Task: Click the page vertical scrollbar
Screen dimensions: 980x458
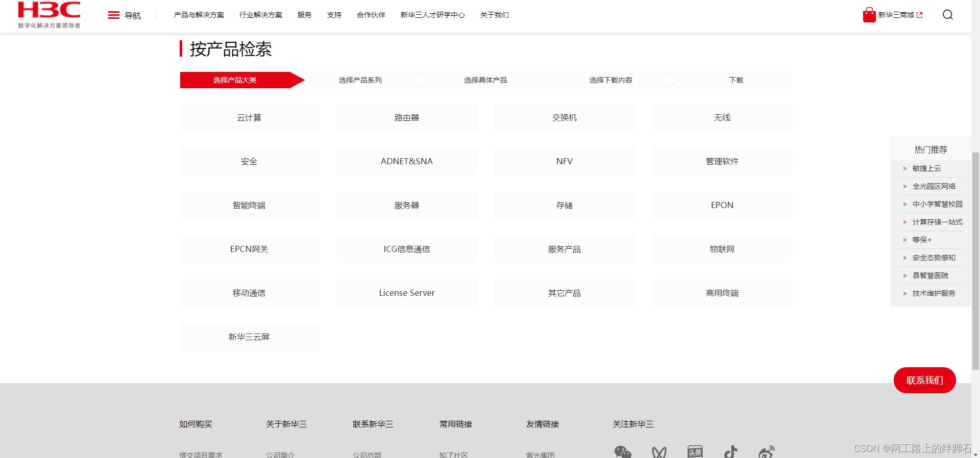Action: 975,261
